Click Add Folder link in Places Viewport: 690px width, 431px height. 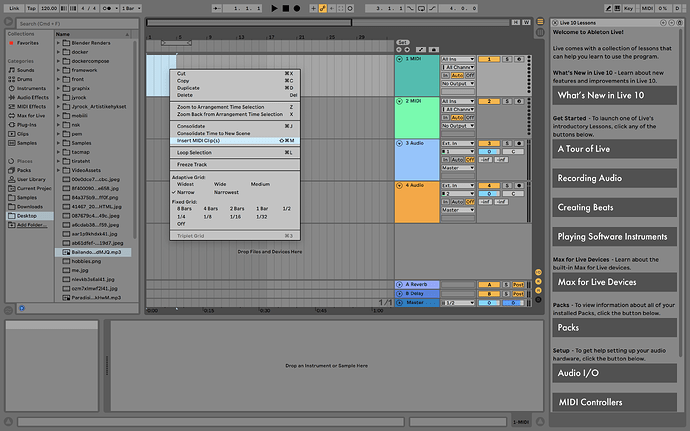click(x=32, y=225)
